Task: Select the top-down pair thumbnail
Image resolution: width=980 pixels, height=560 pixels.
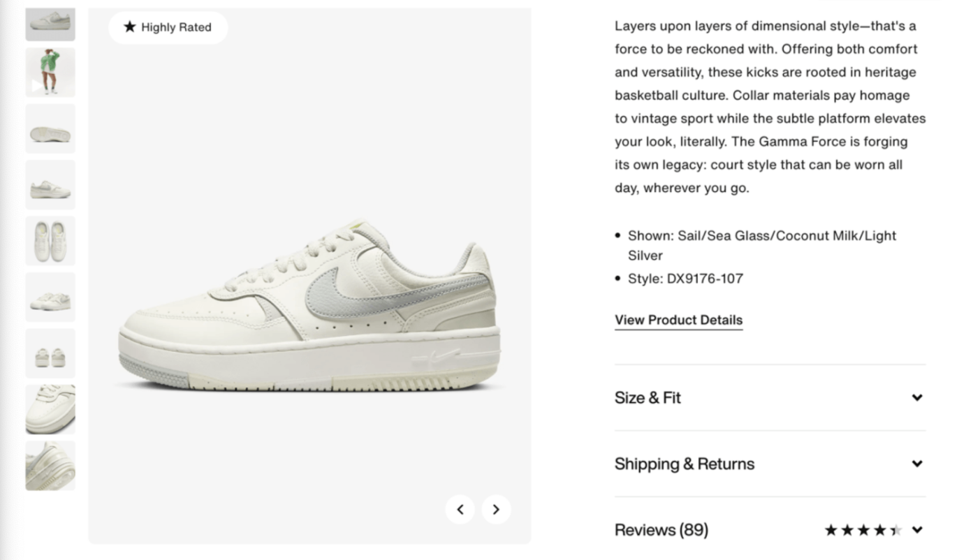Action: [x=50, y=241]
